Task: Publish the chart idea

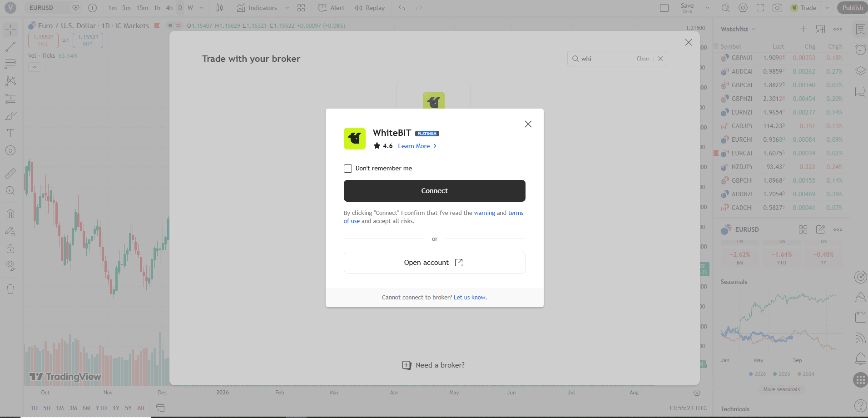Action: [853, 8]
